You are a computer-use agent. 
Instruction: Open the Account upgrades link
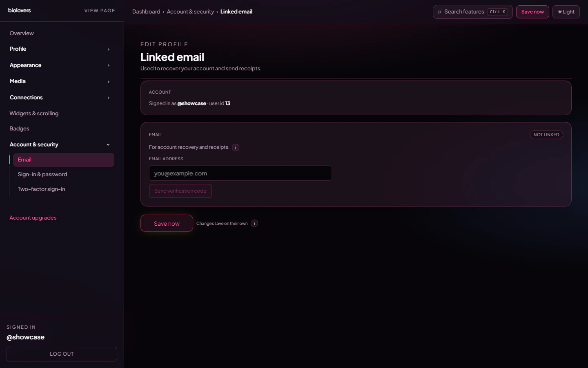tap(33, 218)
